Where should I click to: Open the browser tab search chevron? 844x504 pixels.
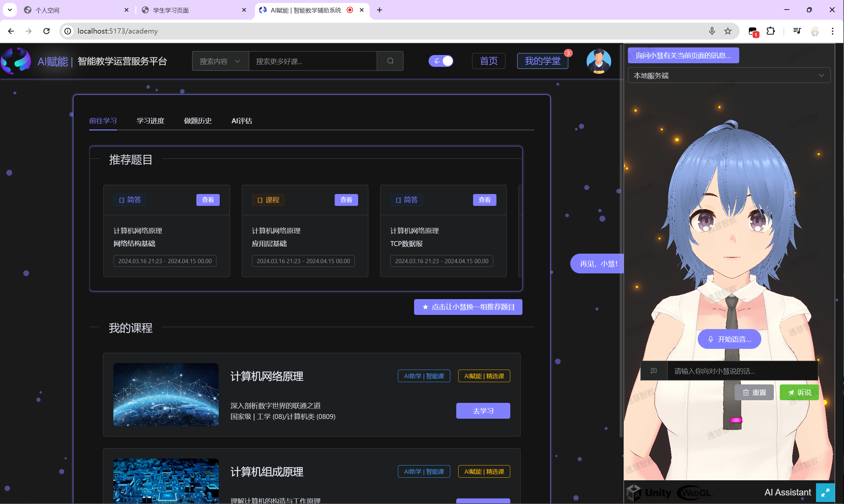tap(10, 10)
